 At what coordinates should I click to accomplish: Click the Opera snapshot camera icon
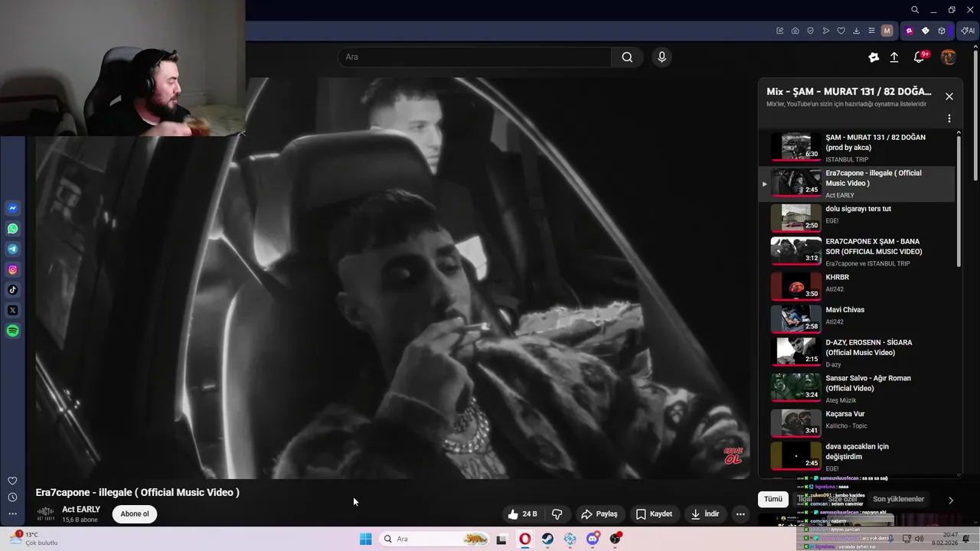point(795,31)
